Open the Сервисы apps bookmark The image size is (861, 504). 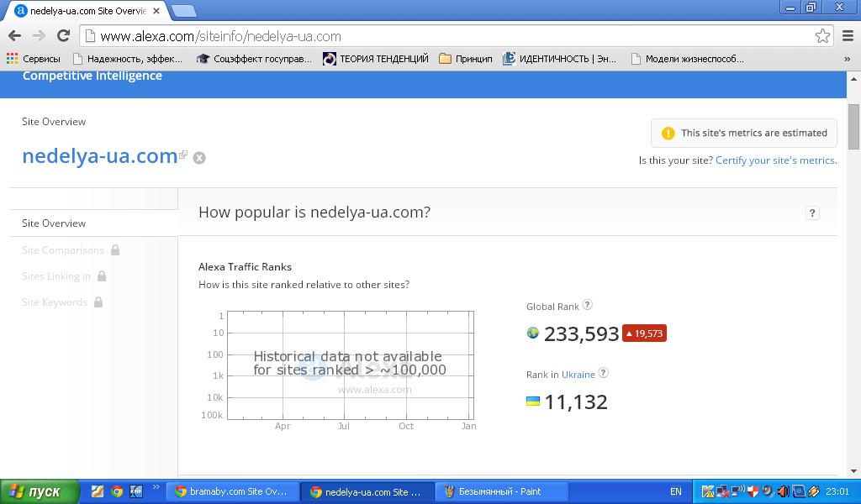pos(34,59)
